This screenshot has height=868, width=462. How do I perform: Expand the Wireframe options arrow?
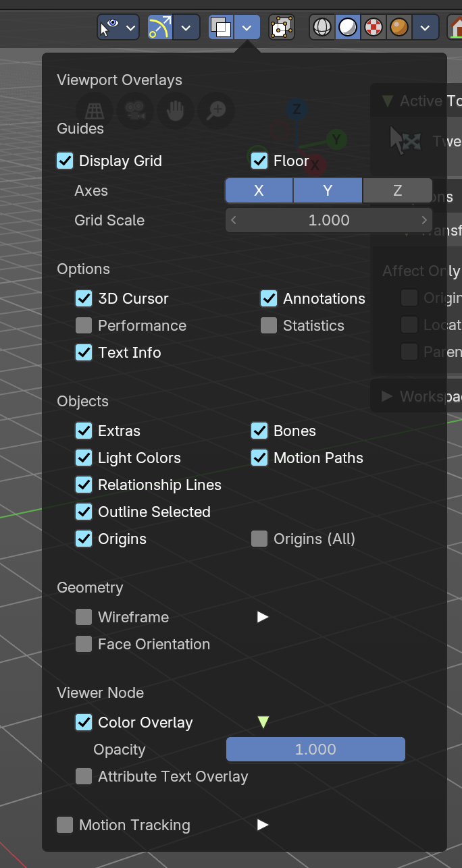pyautogui.click(x=263, y=617)
